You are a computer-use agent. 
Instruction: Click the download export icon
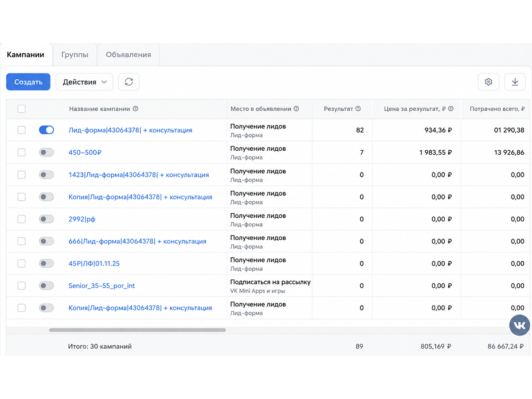pos(515,82)
